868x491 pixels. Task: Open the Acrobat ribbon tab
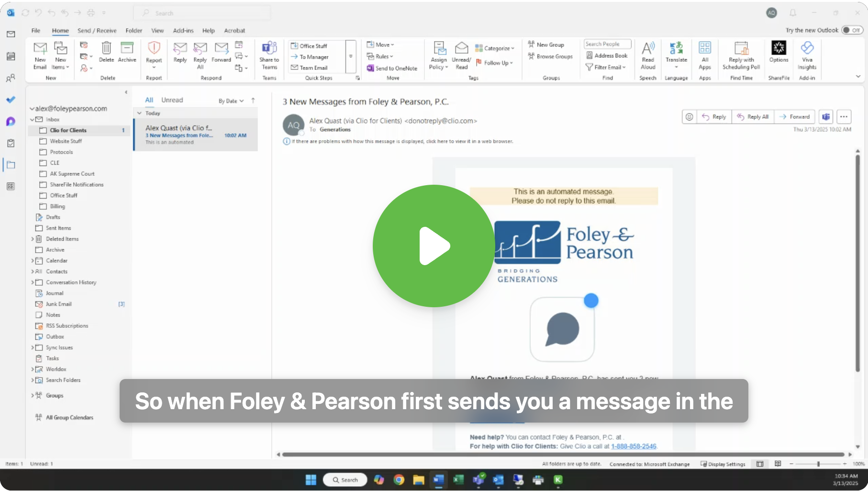click(x=234, y=31)
